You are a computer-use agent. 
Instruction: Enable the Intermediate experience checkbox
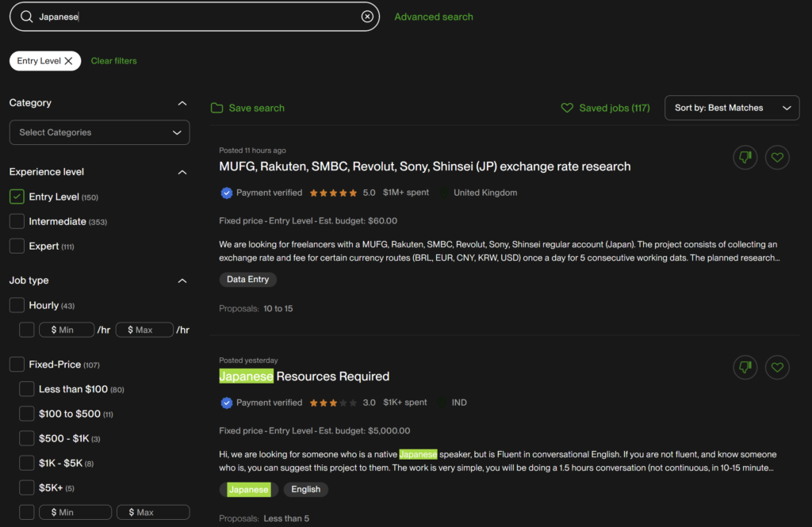pyautogui.click(x=17, y=221)
